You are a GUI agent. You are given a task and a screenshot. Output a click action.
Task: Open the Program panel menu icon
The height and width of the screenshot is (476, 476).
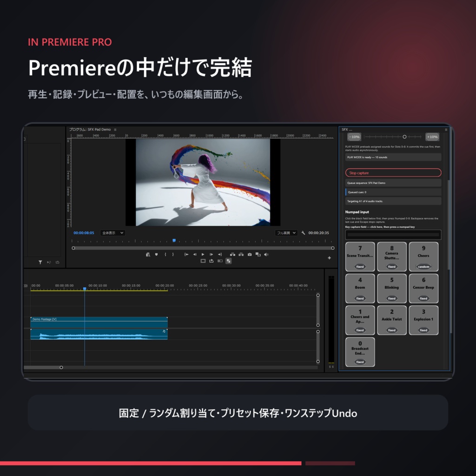point(115,130)
